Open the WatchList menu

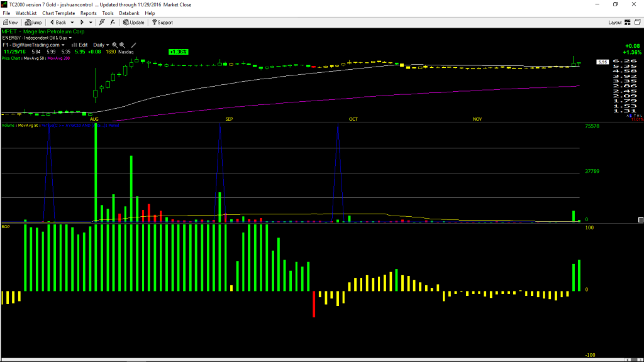26,13
